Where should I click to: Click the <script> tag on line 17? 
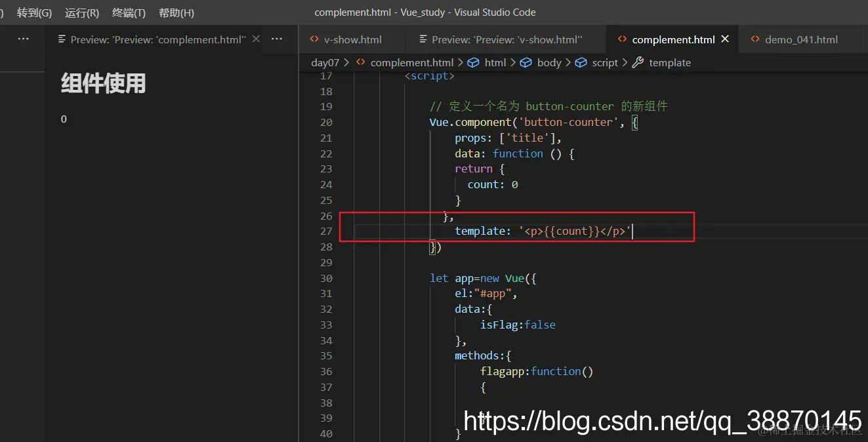429,76
